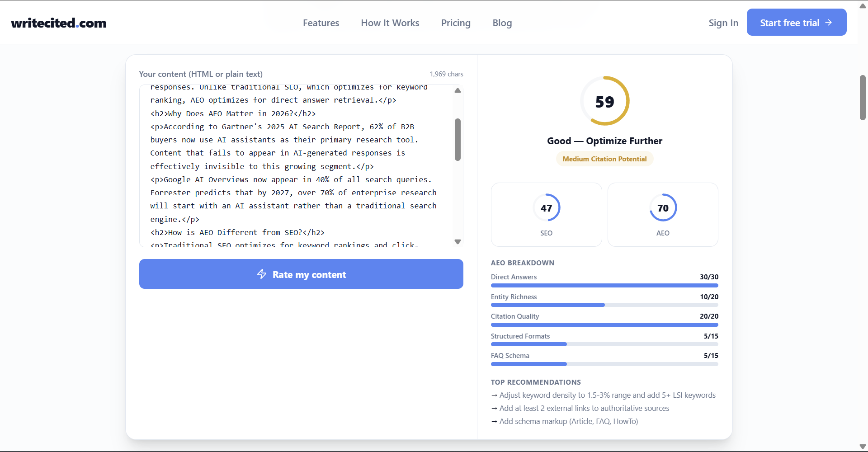This screenshot has height=452, width=868.
Task: Click the Entity Richness progress bar
Action: [x=604, y=305]
